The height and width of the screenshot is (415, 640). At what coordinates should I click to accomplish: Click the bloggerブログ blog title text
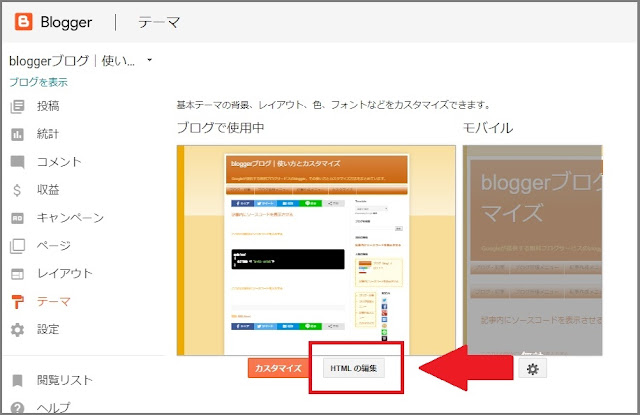tap(72, 61)
